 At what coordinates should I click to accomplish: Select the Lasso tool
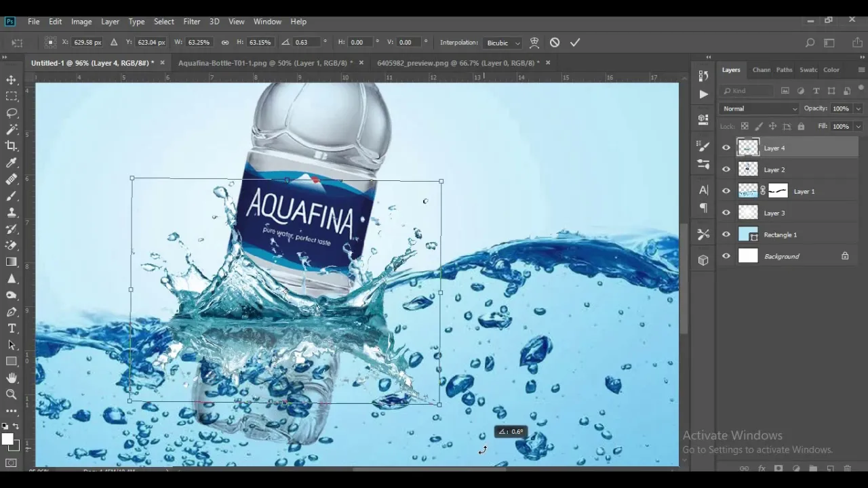coord(12,113)
